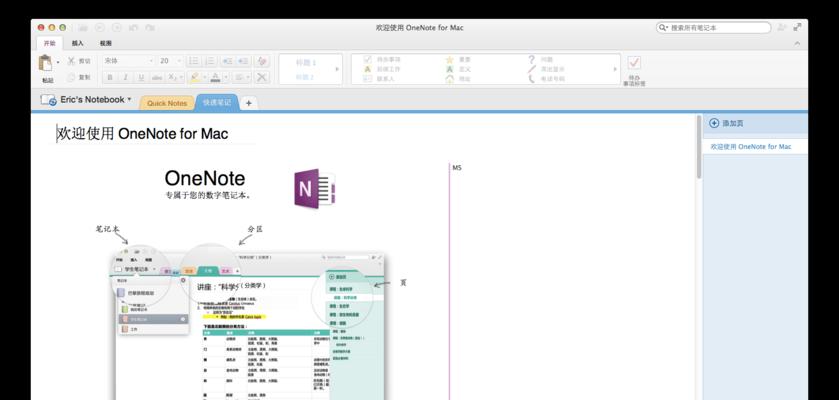Decrease the paragraph indent
The image size is (839, 400).
pos(226,61)
